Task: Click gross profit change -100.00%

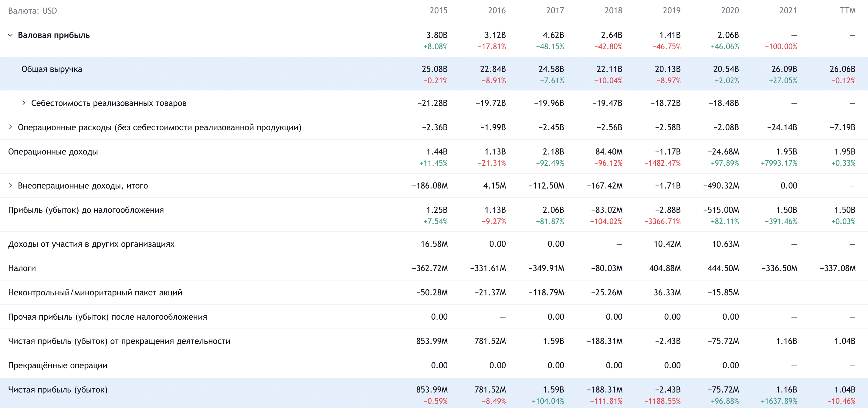Action: click(781, 46)
